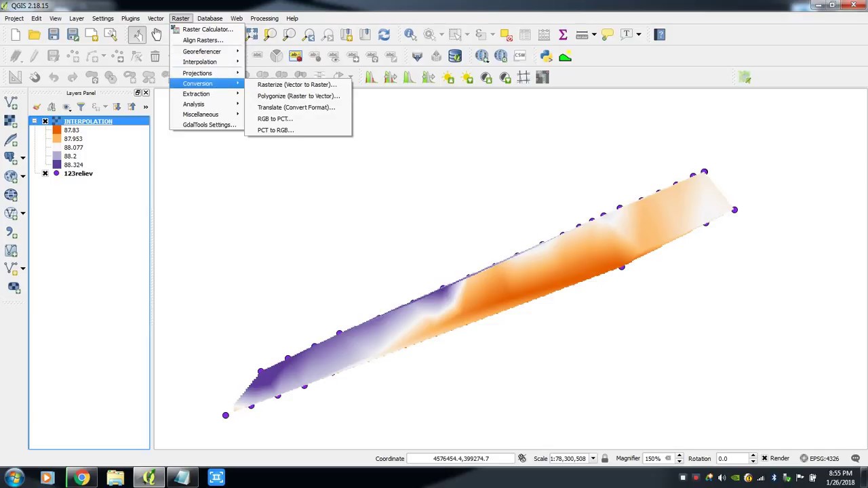Save project with the floppy disk icon
Screen dimensions: 868x488
54,35
